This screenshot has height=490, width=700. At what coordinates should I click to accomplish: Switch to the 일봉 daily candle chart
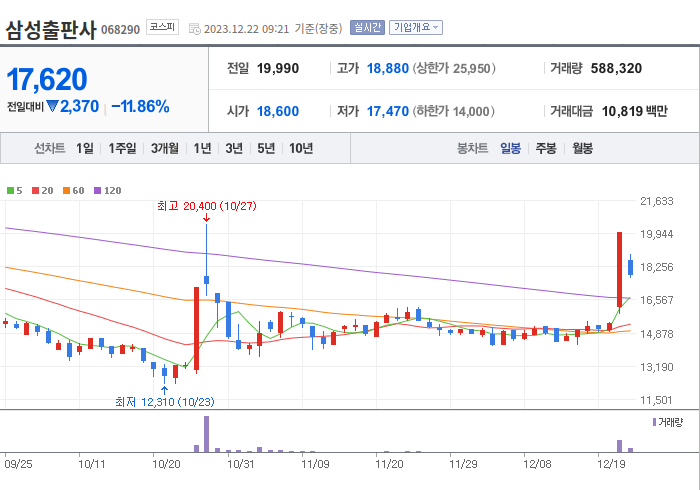tap(510, 148)
